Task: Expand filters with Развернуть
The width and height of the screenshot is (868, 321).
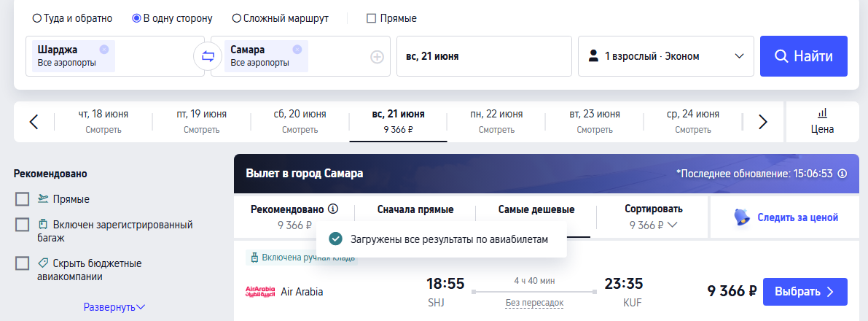Action: [114, 307]
